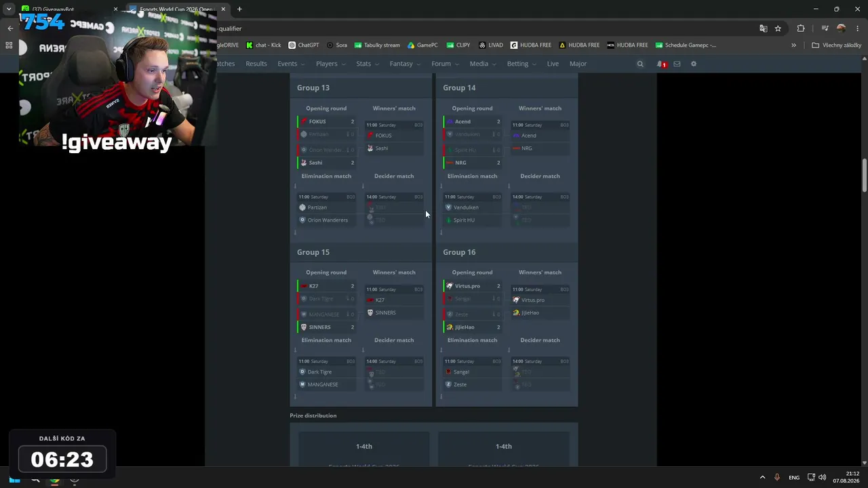Open the chat - Kick bookmark
868x488 pixels.
coord(263,45)
